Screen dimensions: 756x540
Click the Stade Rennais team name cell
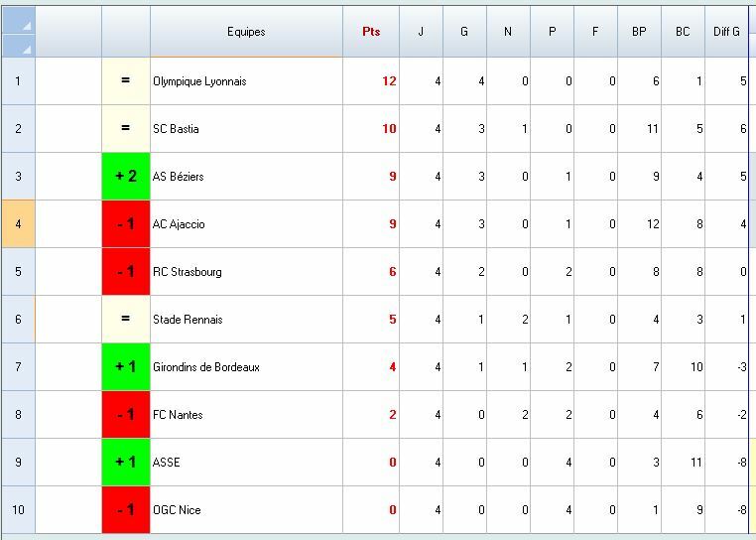pos(246,320)
